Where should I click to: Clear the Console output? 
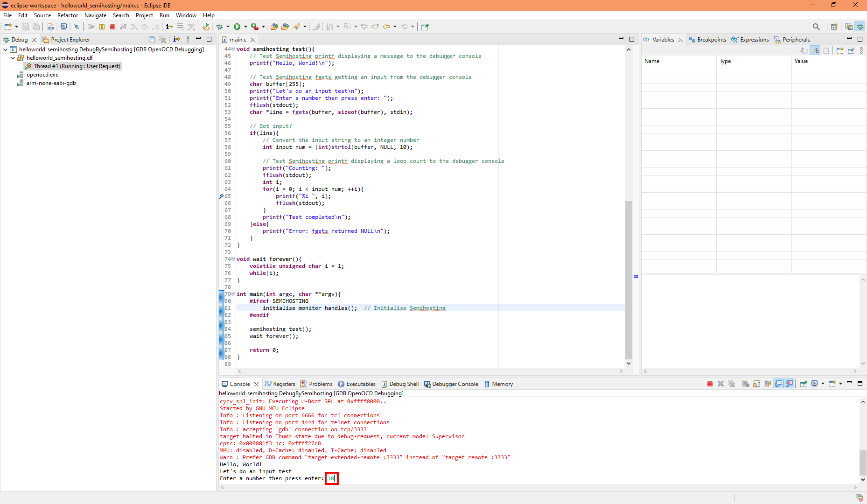coord(746,384)
